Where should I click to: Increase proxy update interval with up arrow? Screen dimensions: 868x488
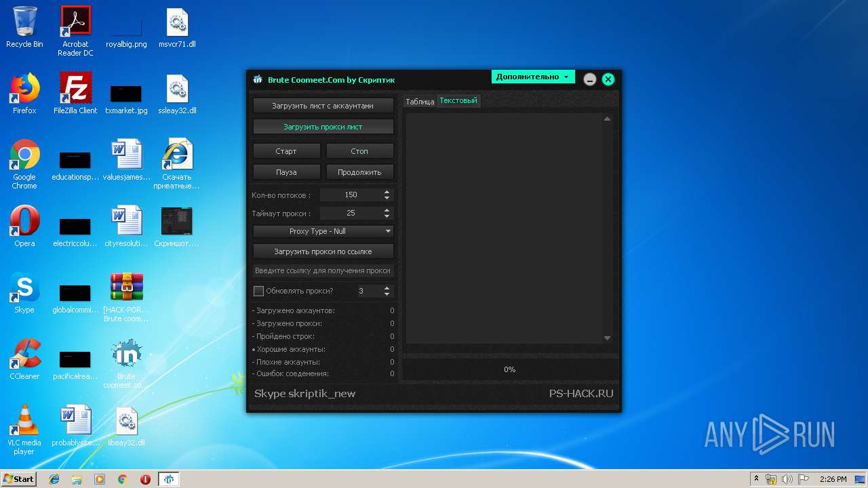coord(387,288)
